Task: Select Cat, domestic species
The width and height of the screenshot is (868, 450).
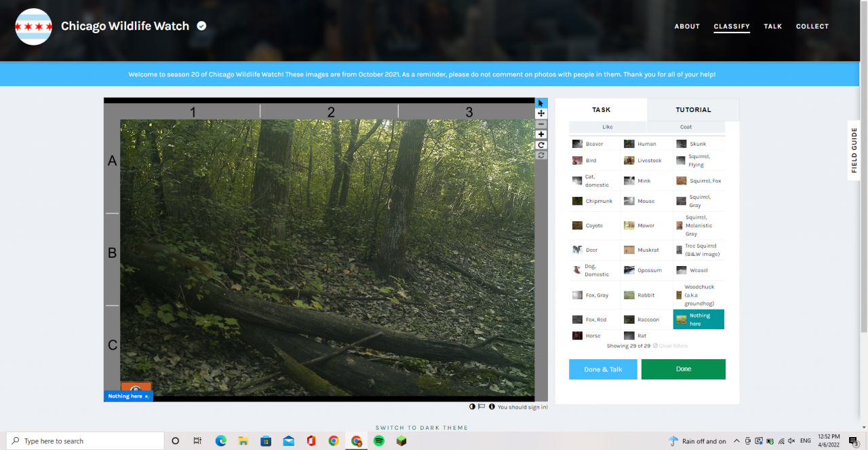Action: pos(595,181)
